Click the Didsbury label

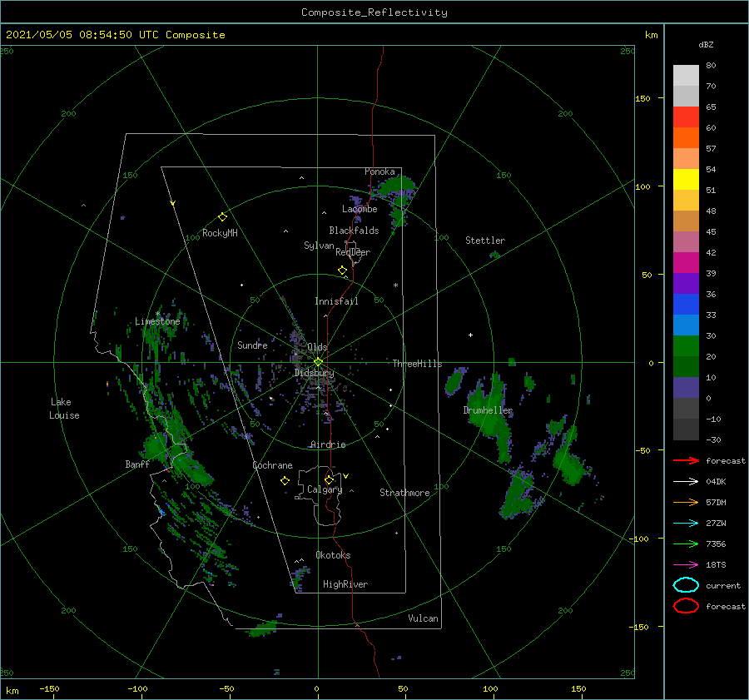coord(314,373)
